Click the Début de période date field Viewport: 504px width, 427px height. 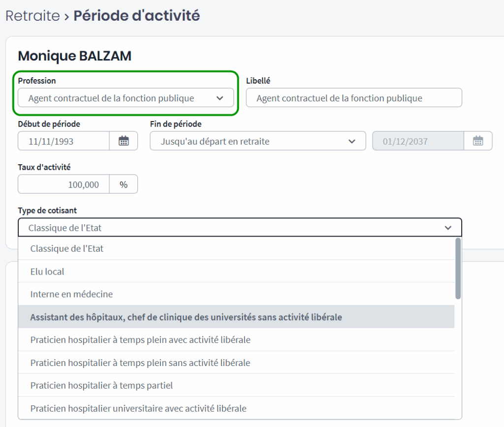tap(64, 141)
